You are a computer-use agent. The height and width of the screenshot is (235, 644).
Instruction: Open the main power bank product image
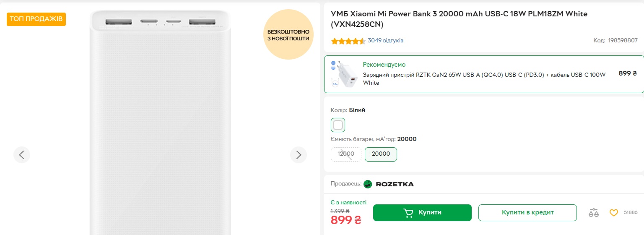pyautogui.click(x=160, y=126)
